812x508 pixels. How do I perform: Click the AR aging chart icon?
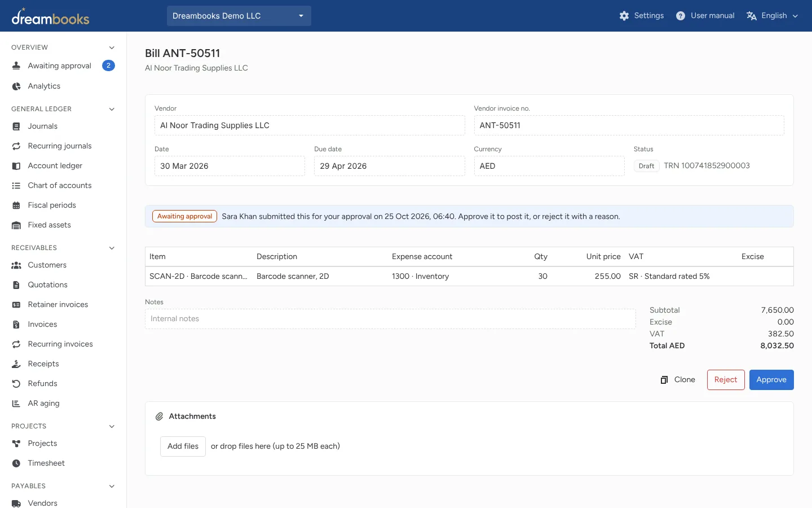coord(16,404)
